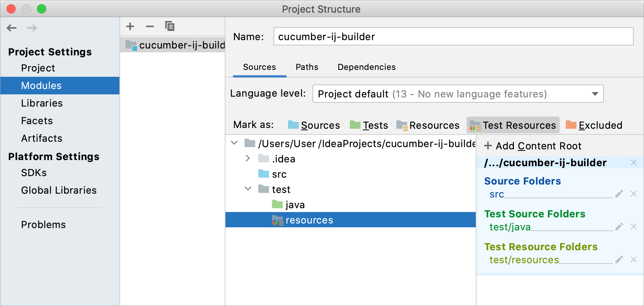This screenshot has width=644, height=306.
Task: Collapse the test folder
Action: 248,189
